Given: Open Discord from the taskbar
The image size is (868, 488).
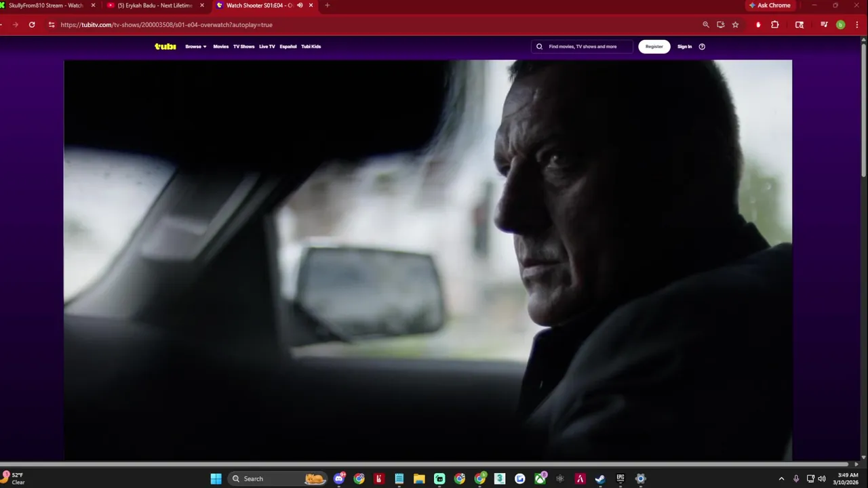Looking at the screenshot, I should (x=339, y=479).
